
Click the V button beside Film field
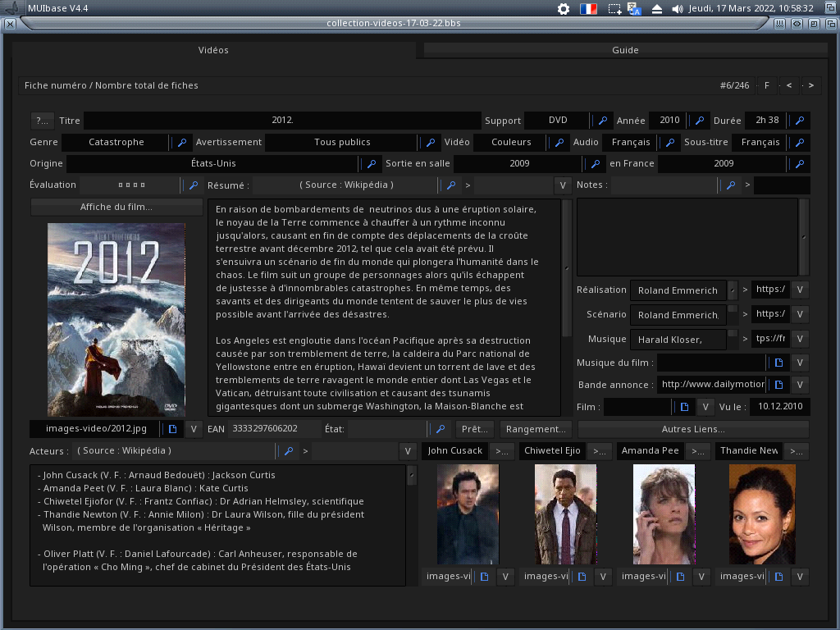pos(705,407)
